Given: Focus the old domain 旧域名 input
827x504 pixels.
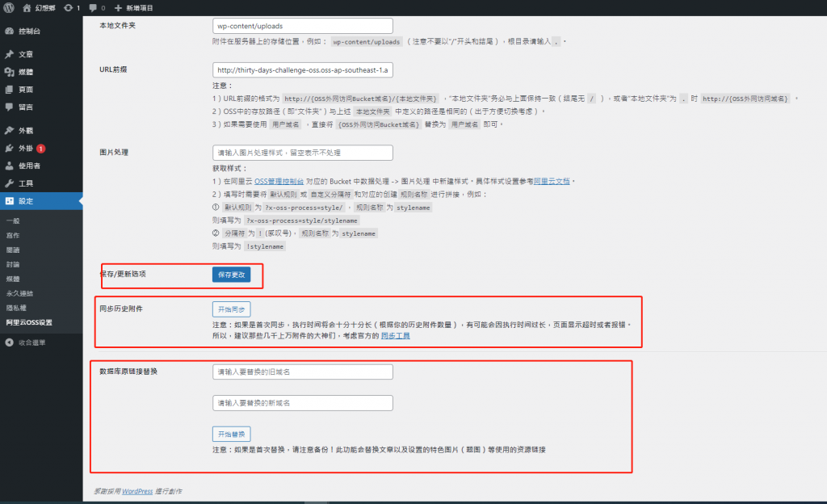Looking at the screenshot, I should [x=303, y=372].
